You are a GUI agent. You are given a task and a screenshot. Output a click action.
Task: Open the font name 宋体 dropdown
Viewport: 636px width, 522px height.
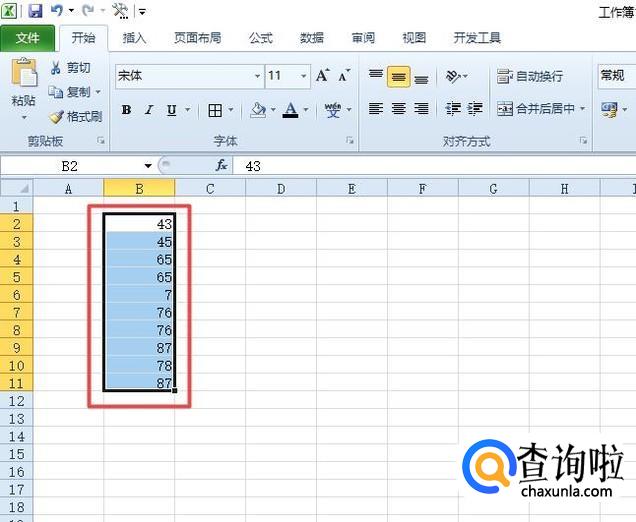(257, 76)
